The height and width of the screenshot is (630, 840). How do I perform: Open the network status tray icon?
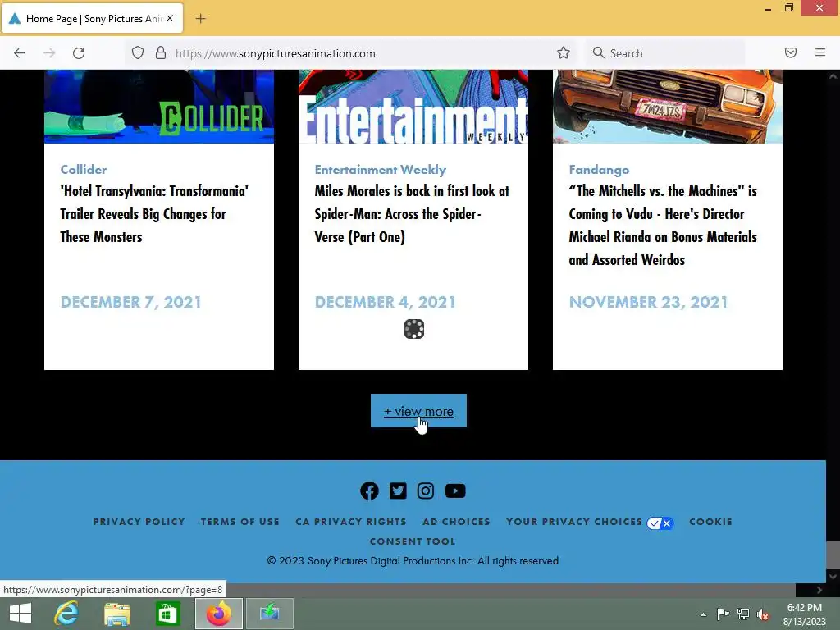743,614
